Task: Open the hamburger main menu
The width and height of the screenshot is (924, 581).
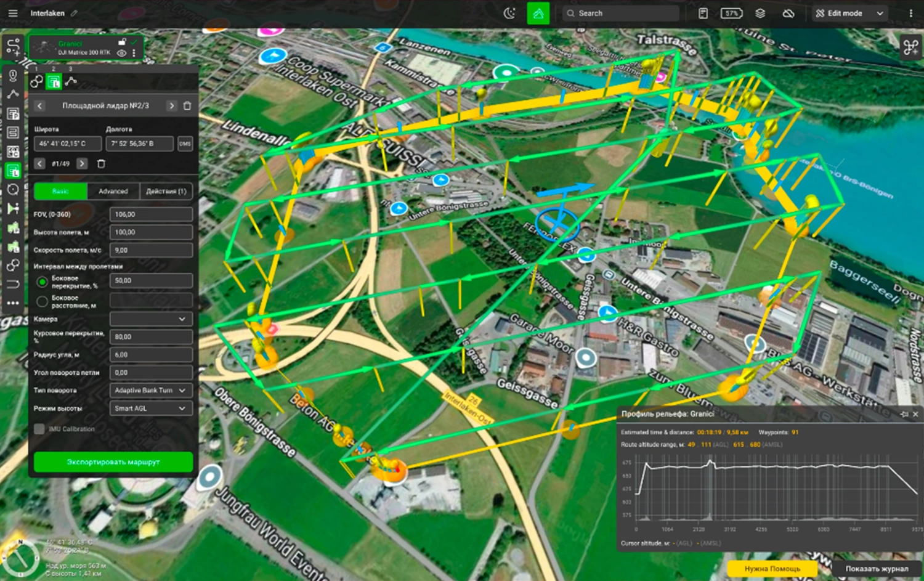Action: (x=12, y=13)
